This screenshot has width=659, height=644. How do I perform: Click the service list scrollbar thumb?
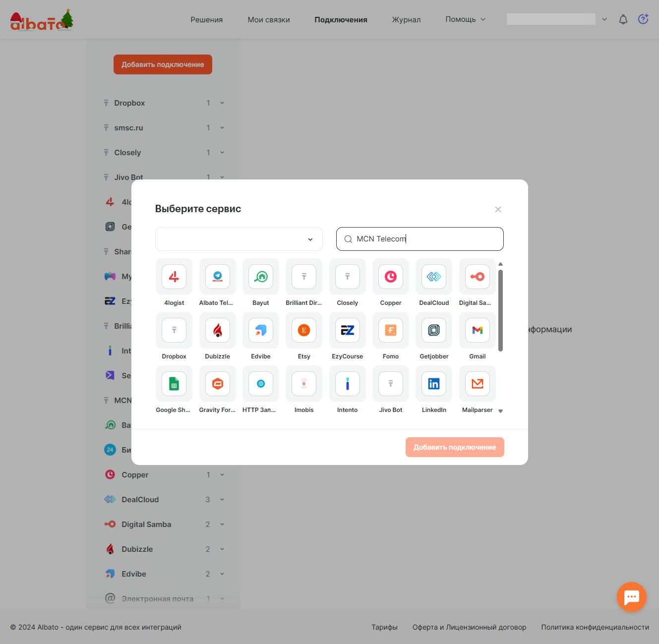coord(500,310)
